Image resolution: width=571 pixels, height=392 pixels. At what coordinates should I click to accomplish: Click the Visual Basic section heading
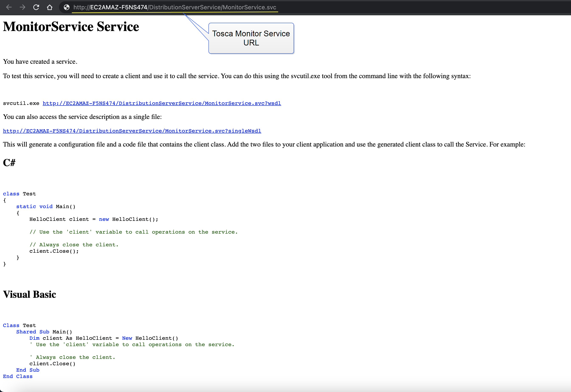point(30,295)
